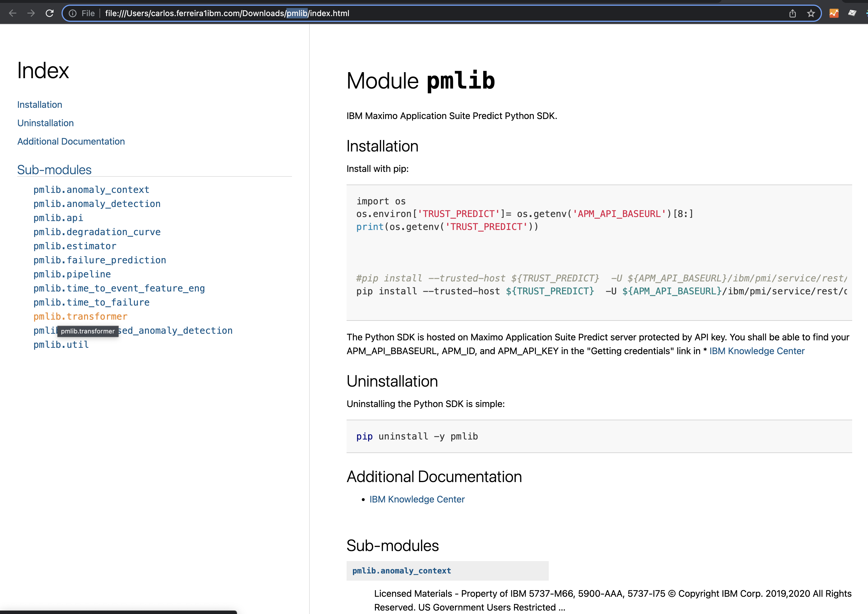Open pmlib.anomaly_detection sub-module
This screenshot has height=614, width=868.
(97, 204)
